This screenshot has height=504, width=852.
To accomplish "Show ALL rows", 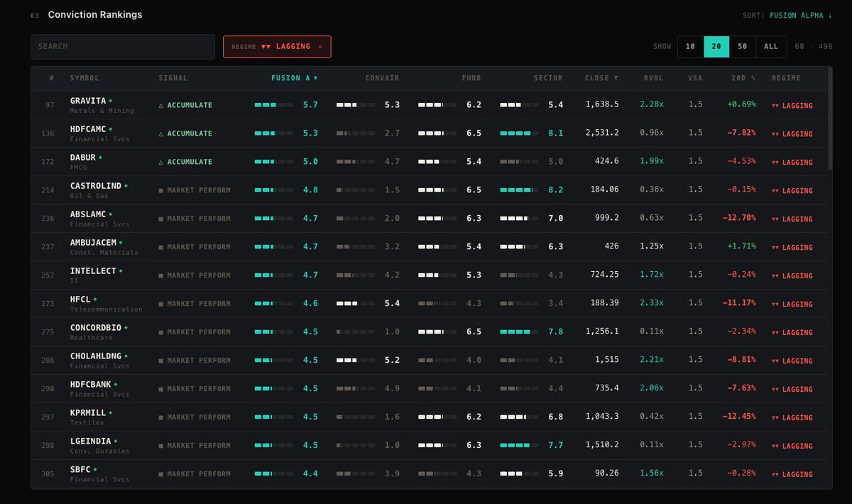I will (x=771, y=47).
